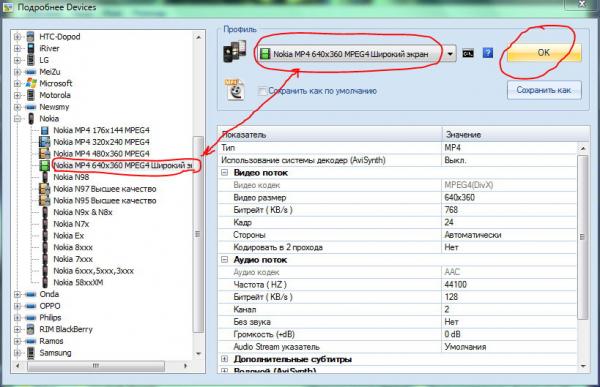Click the green Nokia MP4 640x360 icon
Viewport: 600px width, 387px height.
(x=45, y=165)
